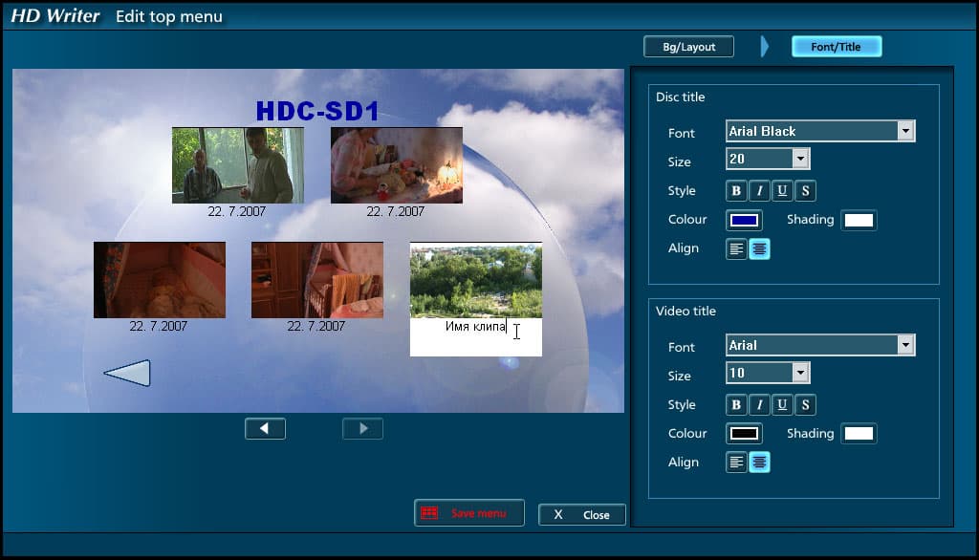
Task: Toggle shadow style for Video title
Action: 805,405
